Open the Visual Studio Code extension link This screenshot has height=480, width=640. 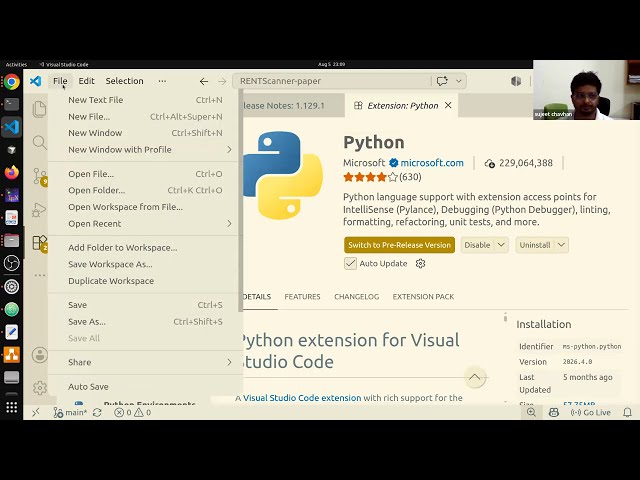click(x=302, y=398)
